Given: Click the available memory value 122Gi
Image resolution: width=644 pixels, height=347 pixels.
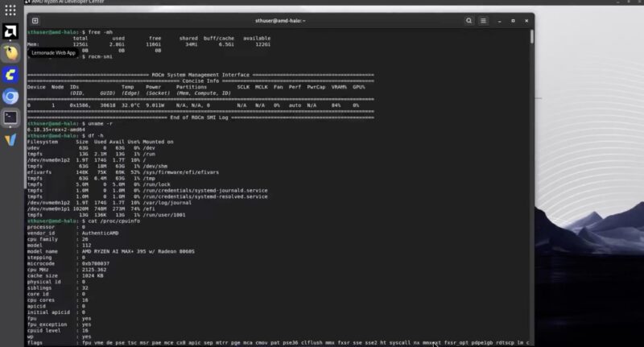Looking at the screenshot, I should tap(263, 44).
